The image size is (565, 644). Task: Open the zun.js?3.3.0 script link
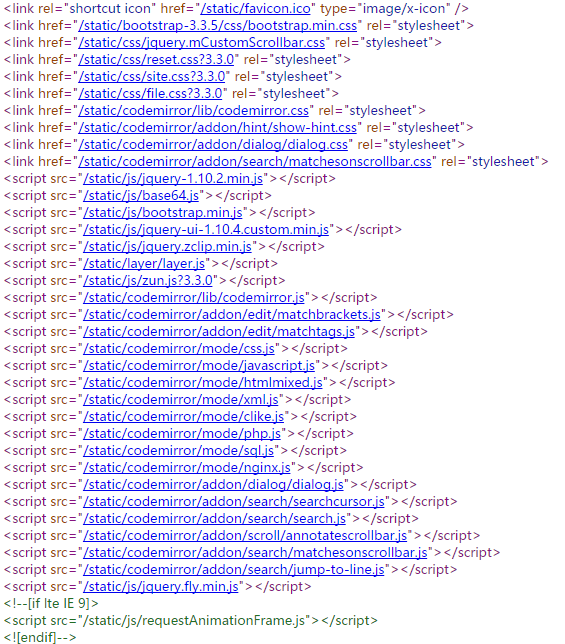(148, 281)
